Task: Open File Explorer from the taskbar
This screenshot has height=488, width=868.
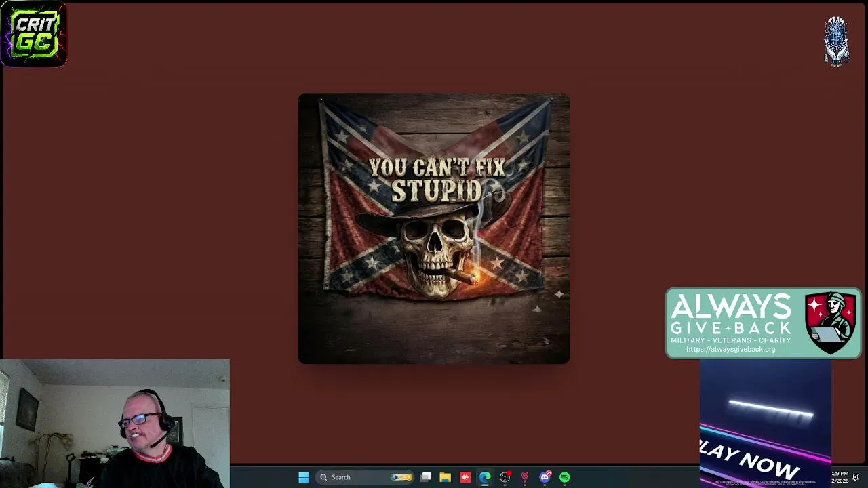Action: (445, 477)
